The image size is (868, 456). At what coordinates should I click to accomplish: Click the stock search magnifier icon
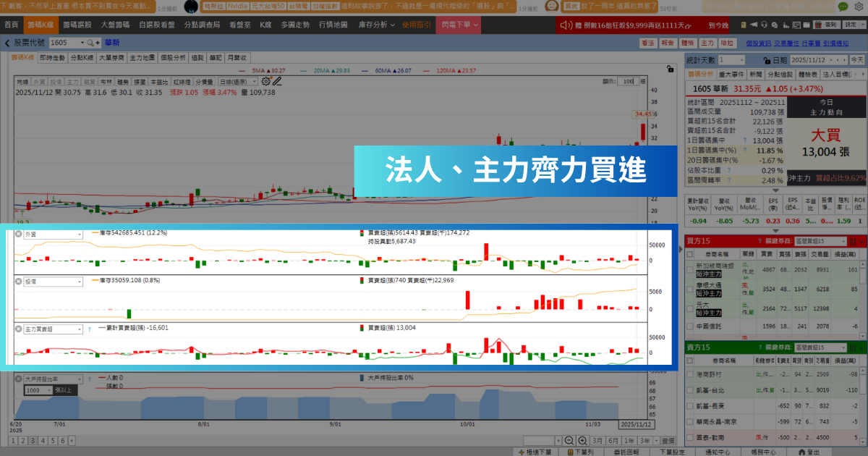(x=90, y=44)
